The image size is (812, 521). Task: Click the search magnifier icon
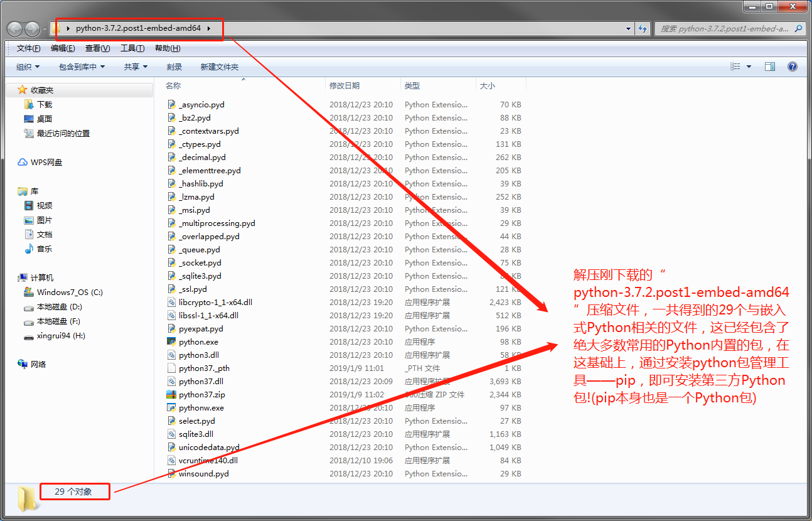(799, 29)
